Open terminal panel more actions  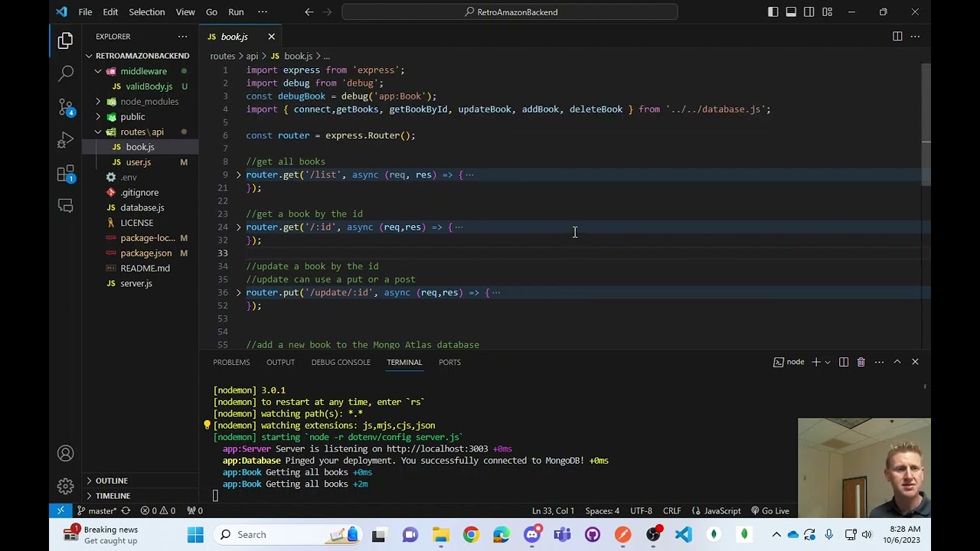pyautogui.click(x=879, y=362)
